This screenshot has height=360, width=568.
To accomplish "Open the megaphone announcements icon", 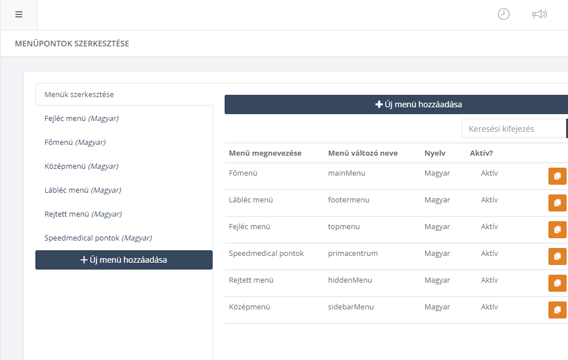I will pos(539,14).
